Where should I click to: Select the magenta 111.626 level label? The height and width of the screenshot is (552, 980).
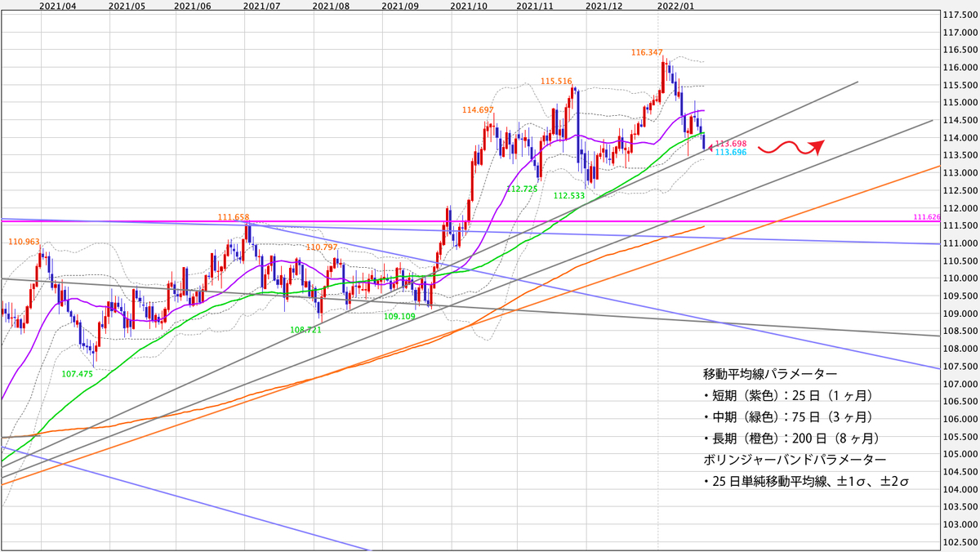pos(925,217)
